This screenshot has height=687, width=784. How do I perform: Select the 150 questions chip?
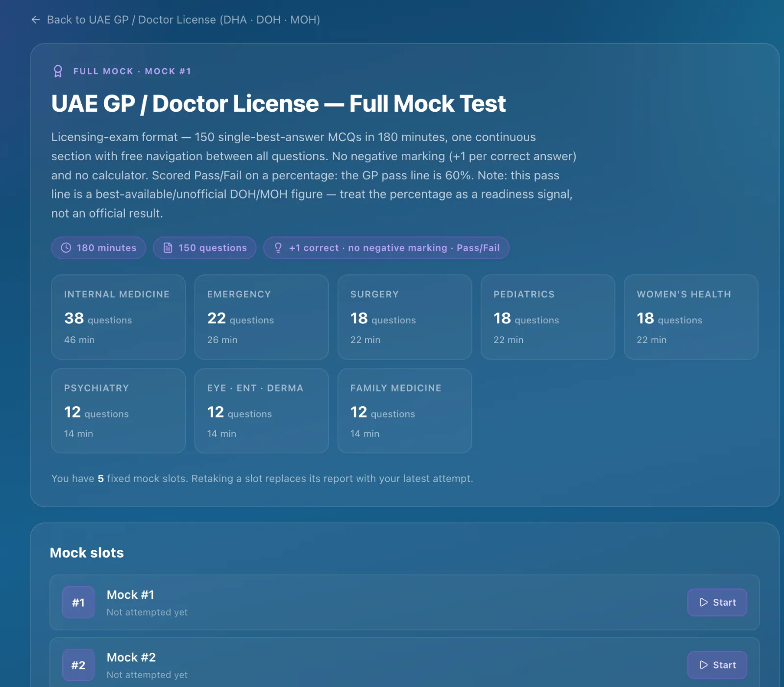click(x=205, y=248)
